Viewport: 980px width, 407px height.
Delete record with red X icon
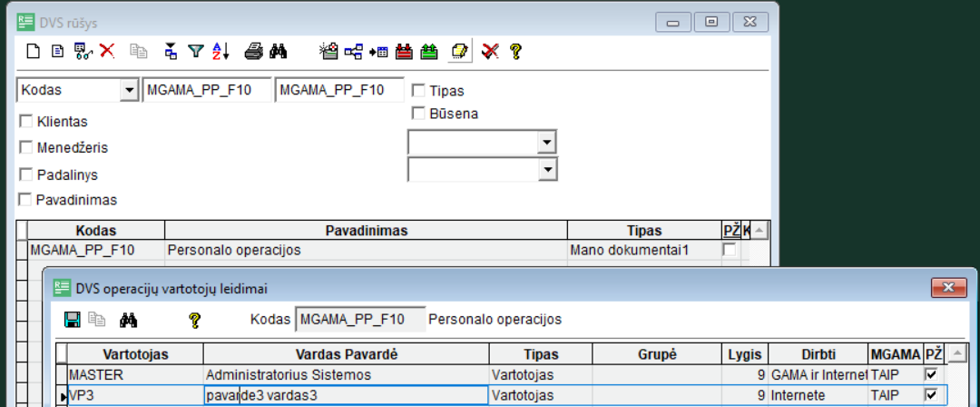click(107, 52)
